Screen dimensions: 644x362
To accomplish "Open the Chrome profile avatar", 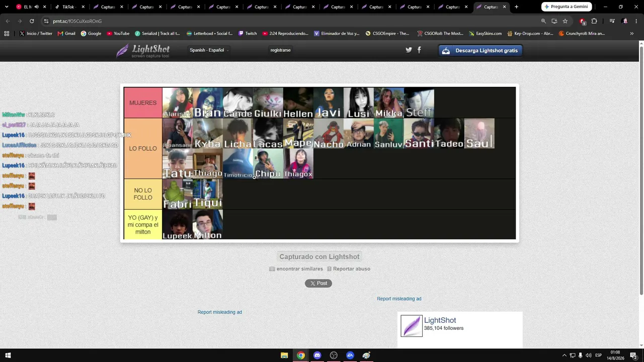I will (625, 21).
